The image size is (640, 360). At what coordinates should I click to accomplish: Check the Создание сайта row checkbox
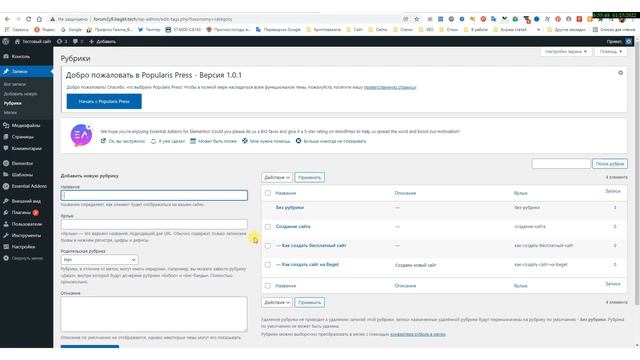pos(268,227)
